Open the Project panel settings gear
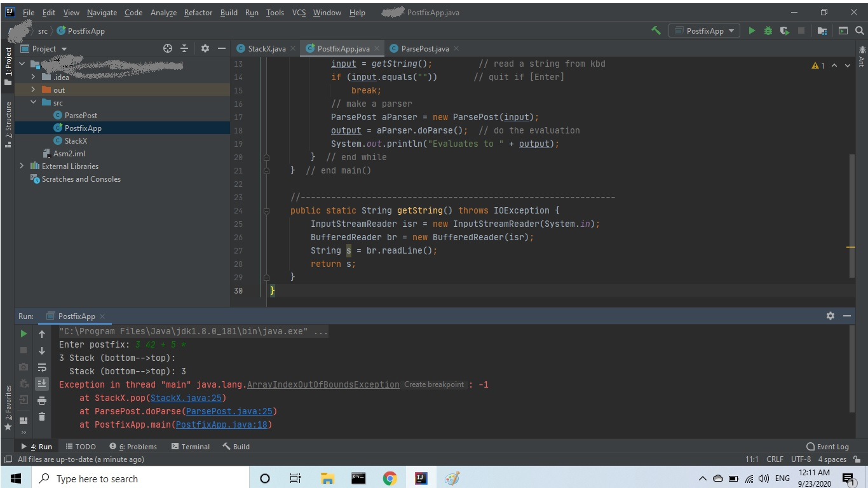The width and height of the screenshot is (868, 488). (x=205, y=48)
